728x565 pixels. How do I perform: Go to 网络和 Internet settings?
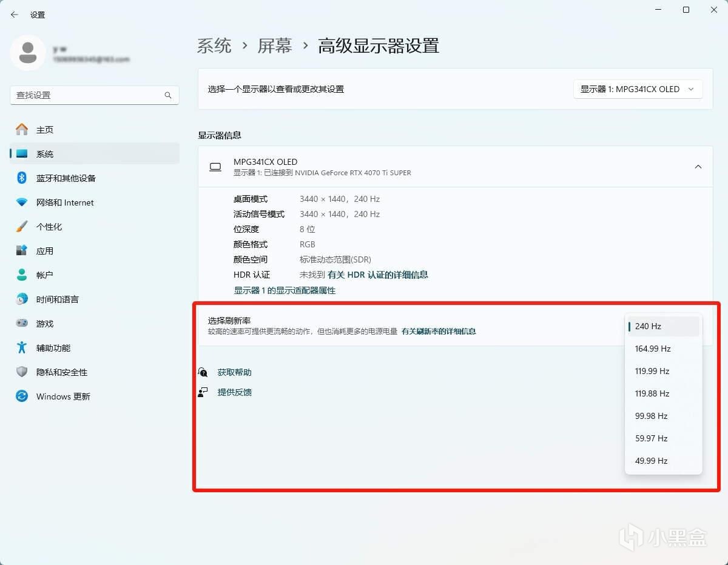click(95, 202)
